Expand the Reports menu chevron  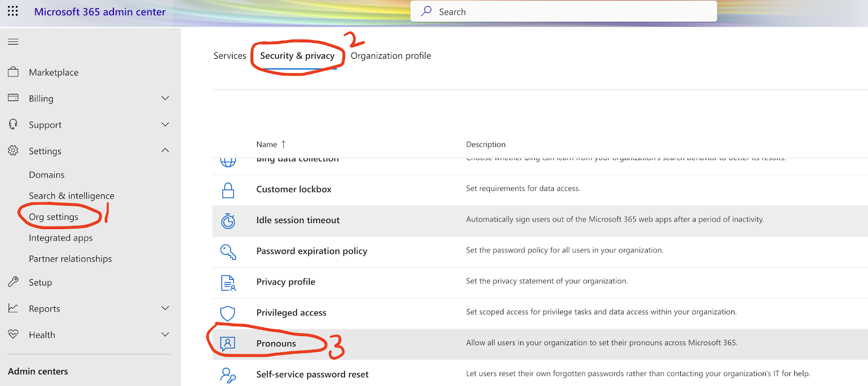(x=165, y=308)
